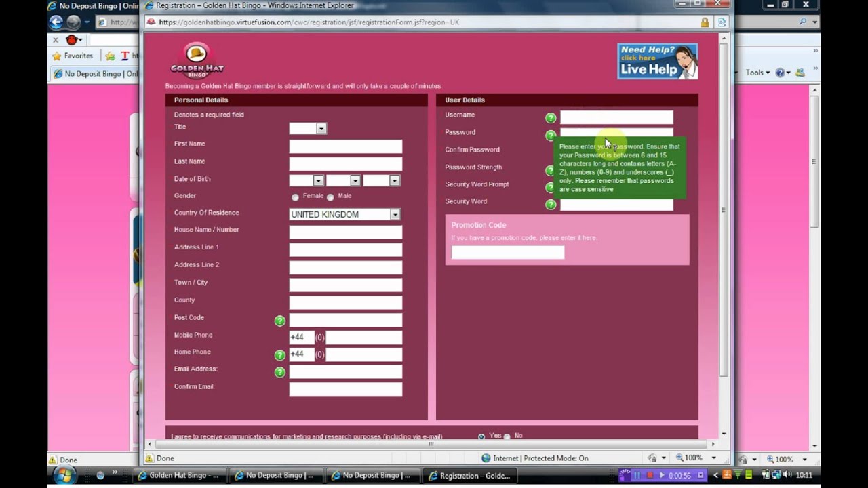Click the registration page horizontal scrollbar
The image size is (868, 488).
[x=431, y=445]
